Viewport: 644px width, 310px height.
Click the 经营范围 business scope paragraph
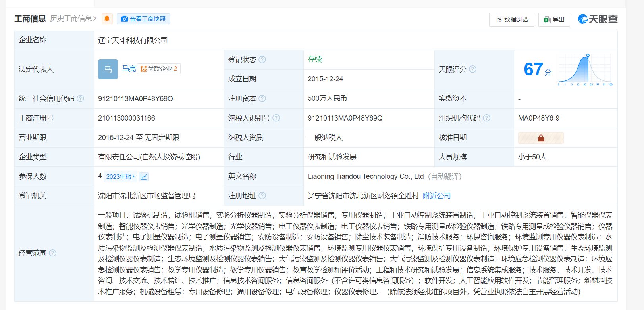[355, 253]
